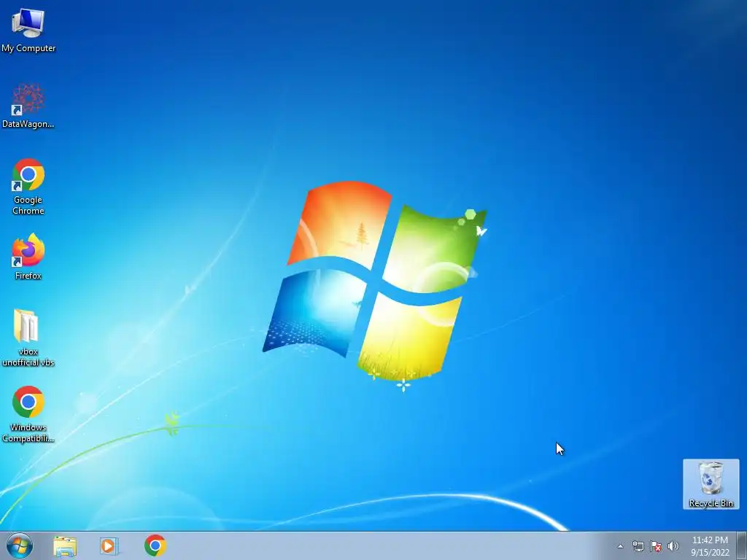Open Windows Explorer from the taskbar
This screenshot has height=560, width=747.
(x=65, y=545)
